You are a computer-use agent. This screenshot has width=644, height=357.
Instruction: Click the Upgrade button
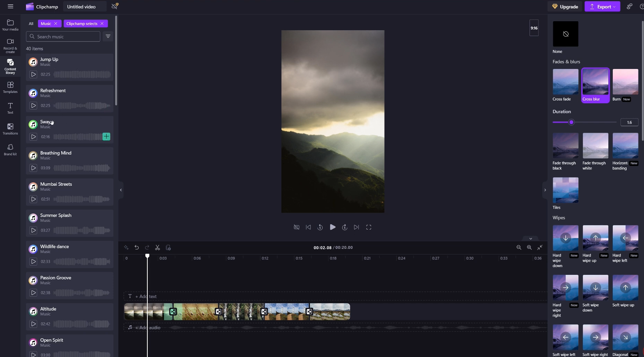tap(565, 6)
